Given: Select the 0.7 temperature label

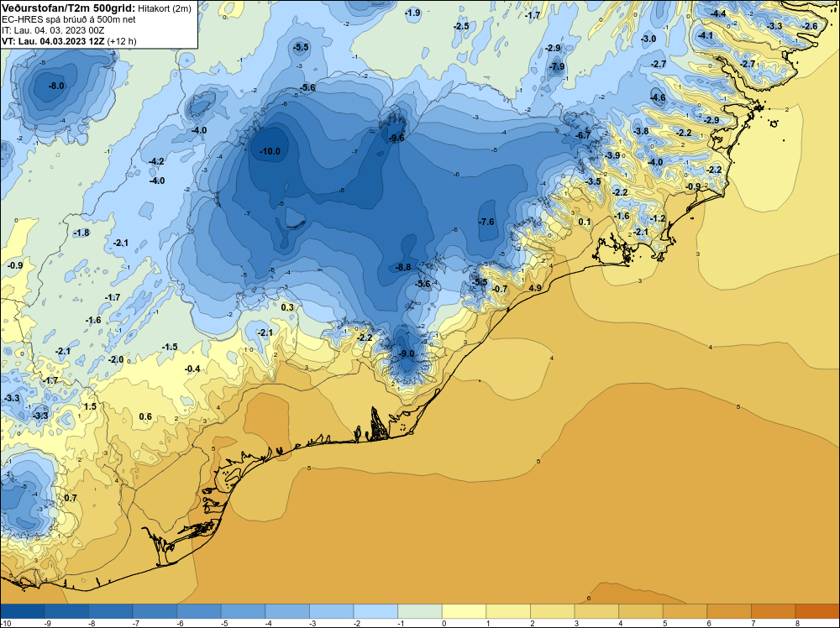Looking at the screenshot, I should tap(71, 498).
